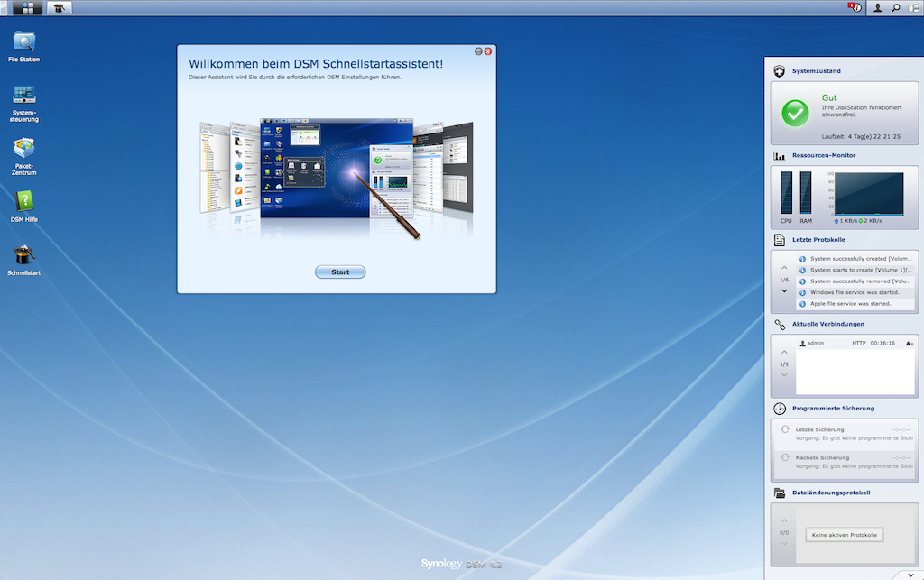924x580 pixels.
Task: Go to previous page of Letzte Protokolle
Action: [x=784, y=269]
